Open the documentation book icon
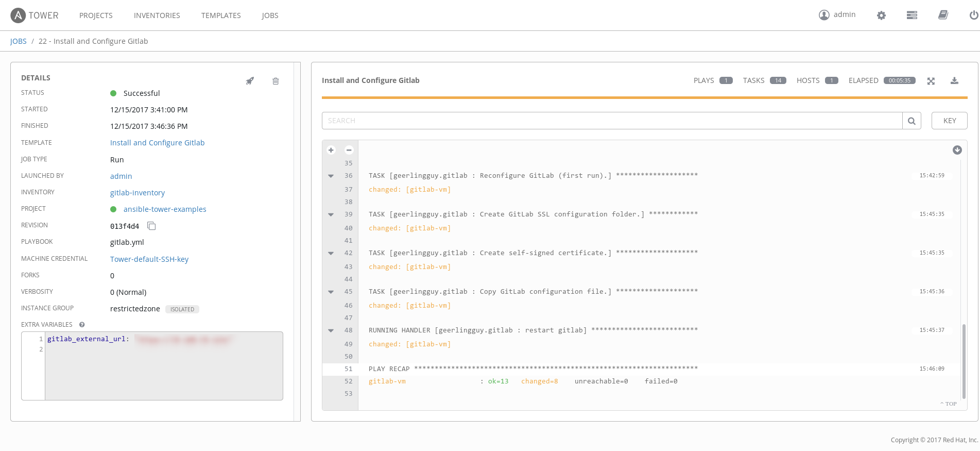The width and height of the screenshot is (980, 451). 943,15
